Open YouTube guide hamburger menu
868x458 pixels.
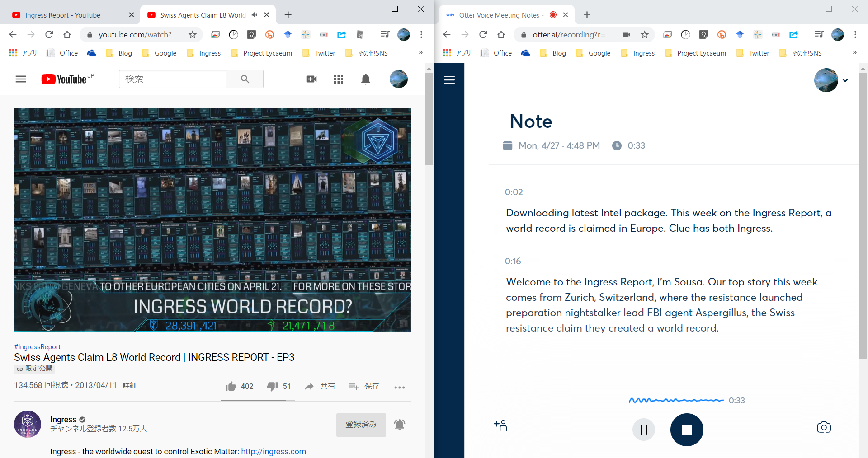21,79
